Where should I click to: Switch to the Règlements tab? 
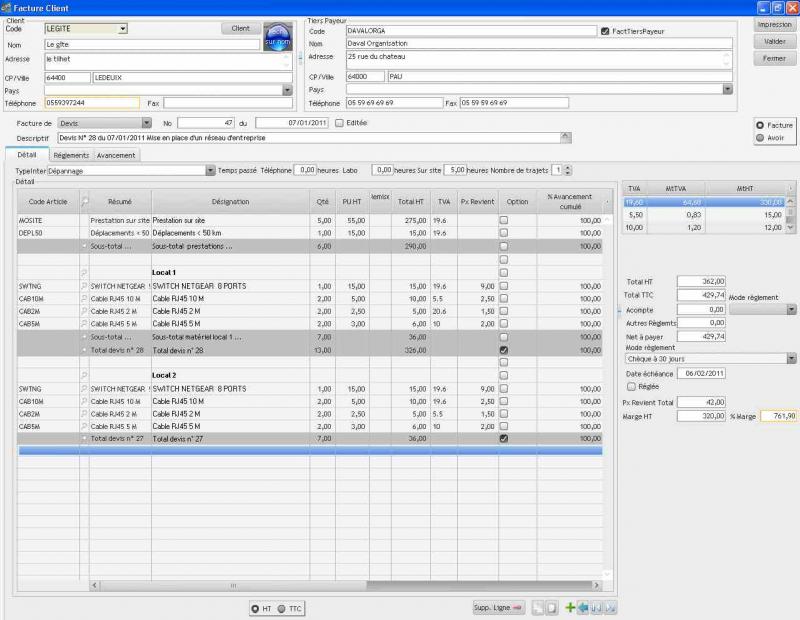[71, 155]
